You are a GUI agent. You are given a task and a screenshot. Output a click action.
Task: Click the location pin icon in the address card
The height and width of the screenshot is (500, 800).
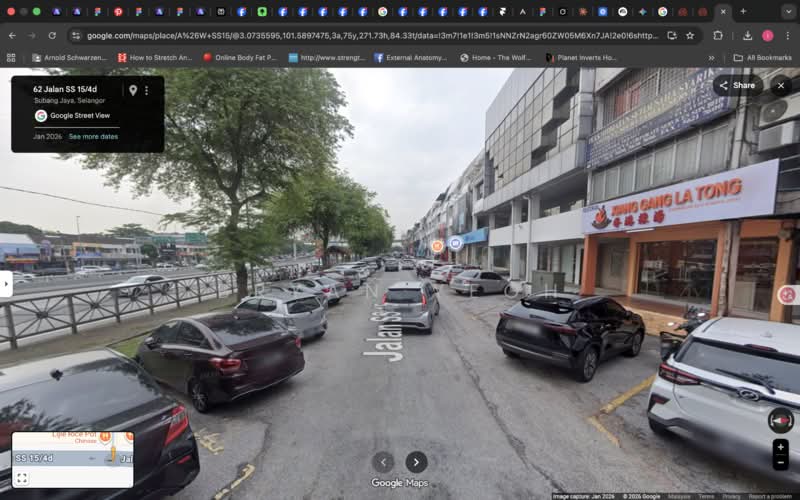click(x=132, y=90)
